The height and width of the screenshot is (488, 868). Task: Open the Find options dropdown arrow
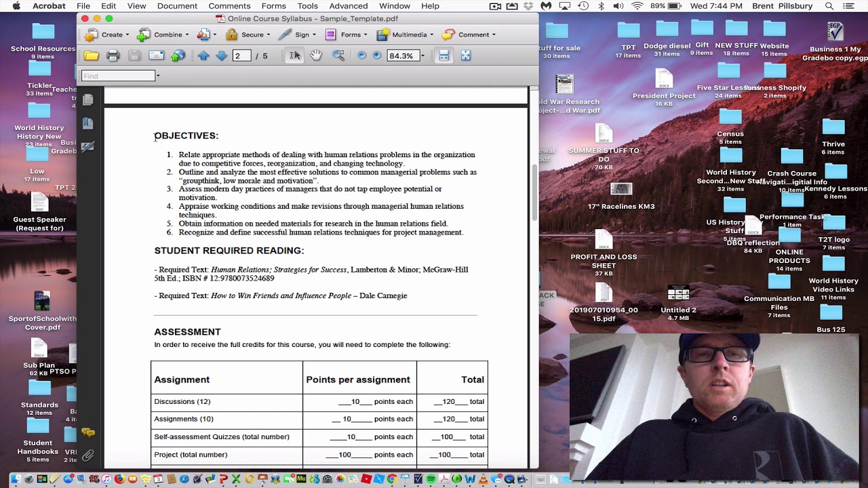coord(158,76)
